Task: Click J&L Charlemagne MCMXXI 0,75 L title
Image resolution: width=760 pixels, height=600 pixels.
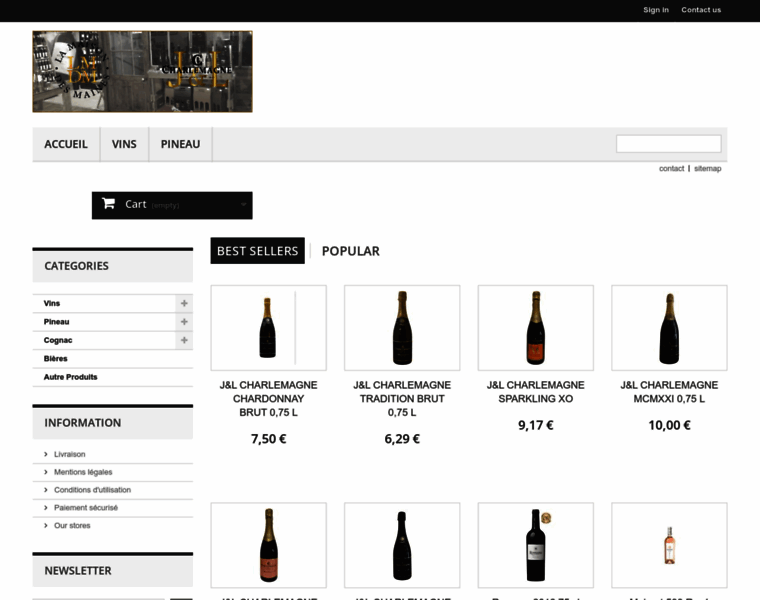Action: coord(669,392)
